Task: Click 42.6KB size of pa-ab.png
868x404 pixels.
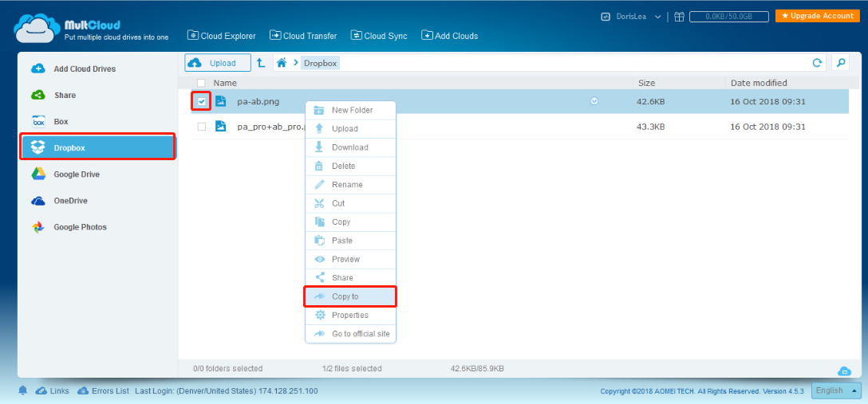Action: tap(651, 101)
